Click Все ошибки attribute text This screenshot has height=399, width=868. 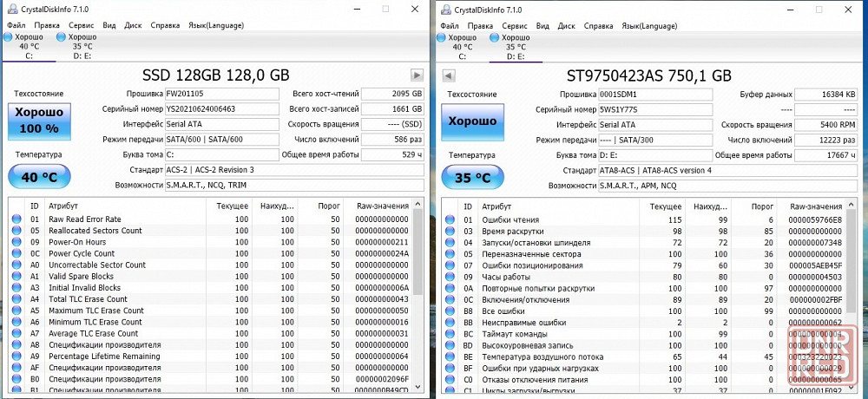(x=502, y=311)
